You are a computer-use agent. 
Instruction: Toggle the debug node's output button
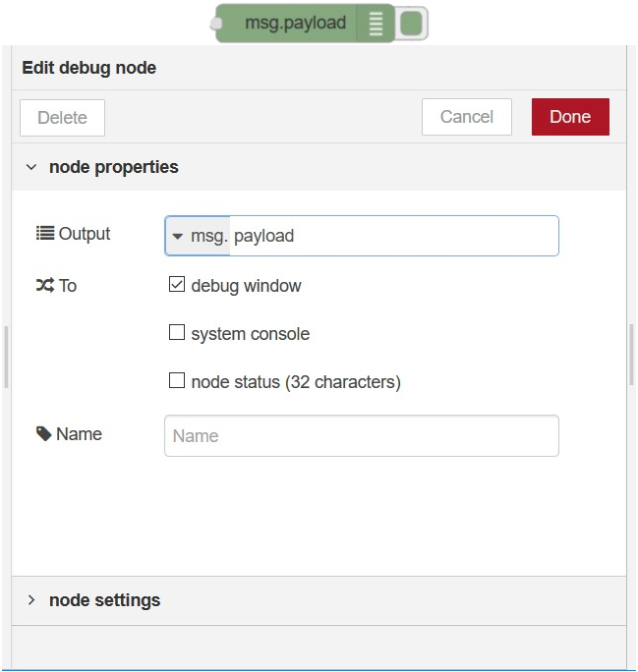coord(413,24)
